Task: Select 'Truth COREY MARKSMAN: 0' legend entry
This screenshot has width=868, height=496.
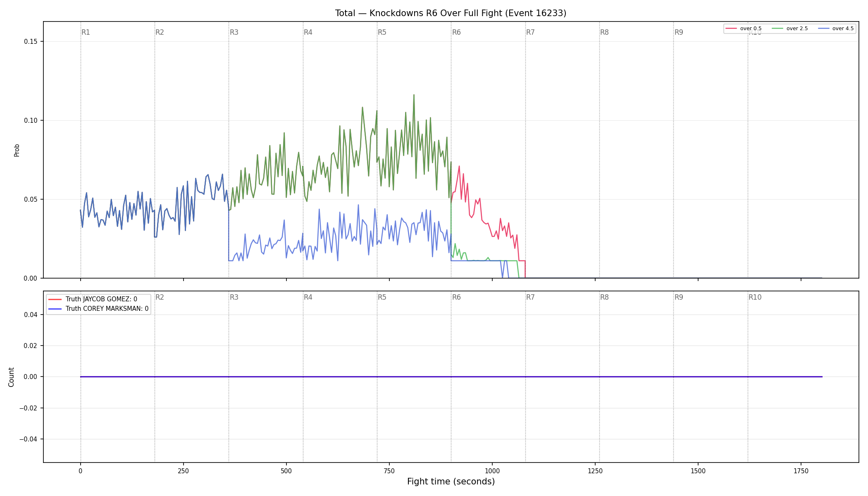Action: [x=99, y=309]
